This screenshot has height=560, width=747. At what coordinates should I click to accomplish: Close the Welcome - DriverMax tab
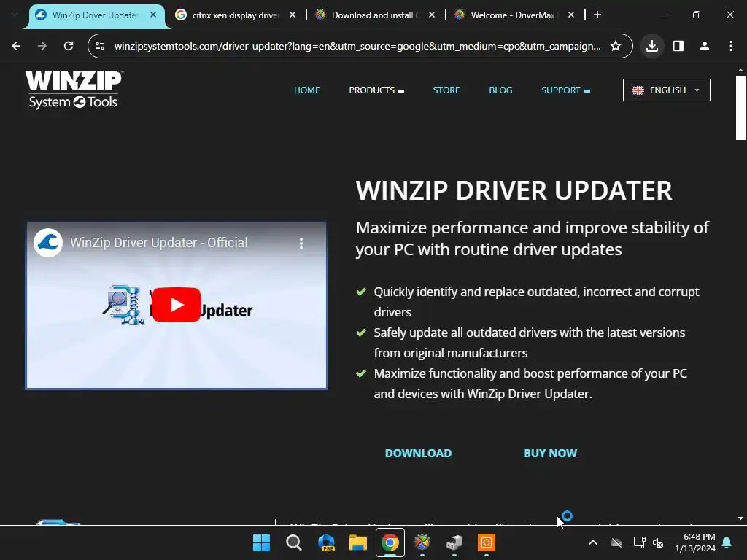571,15
